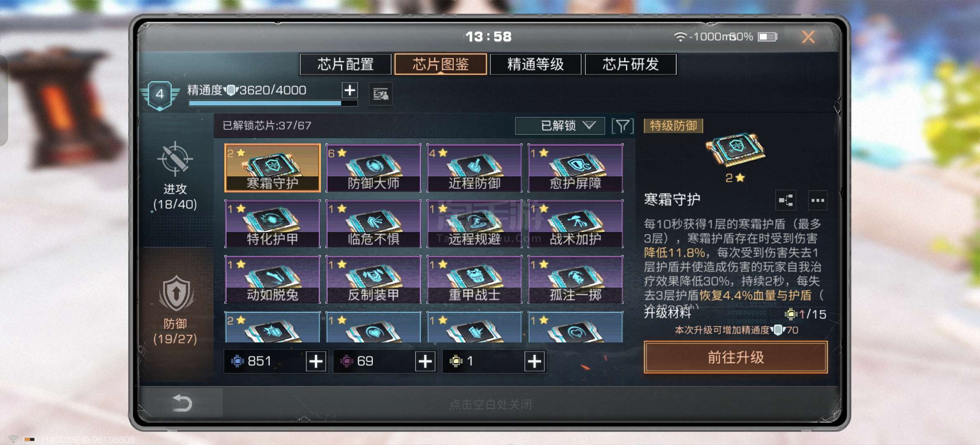Switch to the 进攻 (18/40) category

click(x=175, y=178)
